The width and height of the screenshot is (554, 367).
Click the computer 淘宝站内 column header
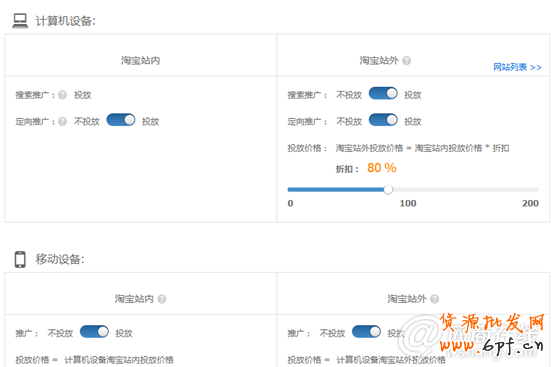(141, 60)
